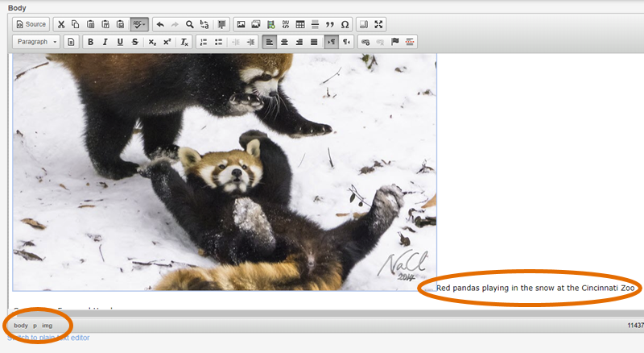644x353 pixels.
Task: Select the img element in path bar
Action: click(x=47, y=326)
